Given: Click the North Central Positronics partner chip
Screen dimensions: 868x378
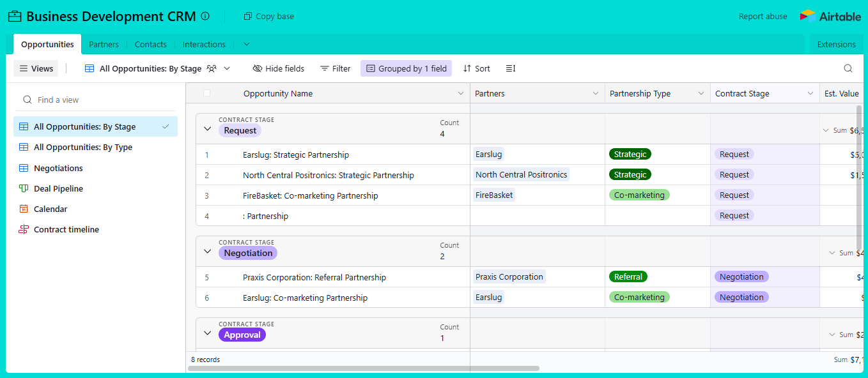Looking at the screenshot, I should [521, 174].
